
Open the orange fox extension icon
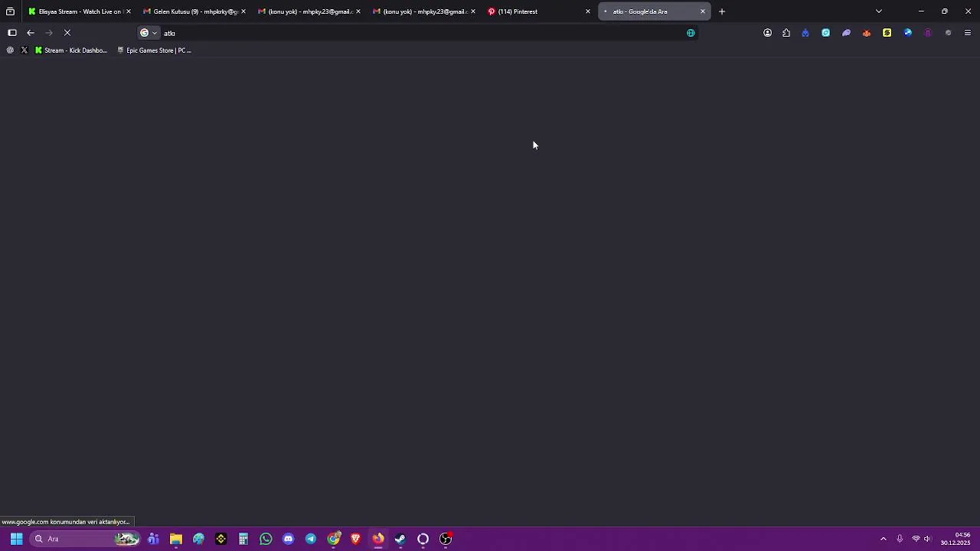click(x=867, y=33)
